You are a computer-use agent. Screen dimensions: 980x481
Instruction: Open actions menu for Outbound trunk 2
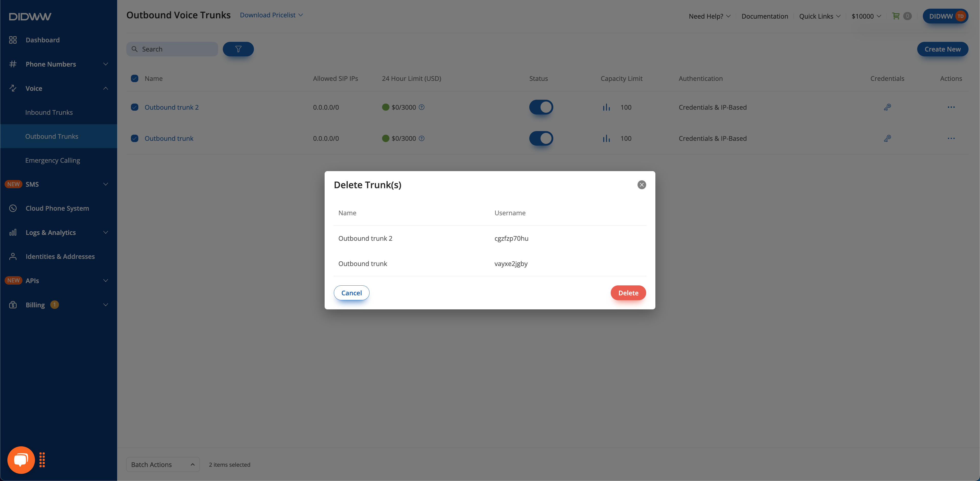[x=951, y=107]
